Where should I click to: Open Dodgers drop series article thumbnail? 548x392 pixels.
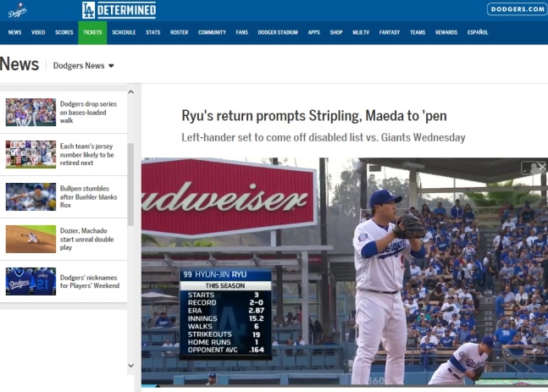point(30,112)
